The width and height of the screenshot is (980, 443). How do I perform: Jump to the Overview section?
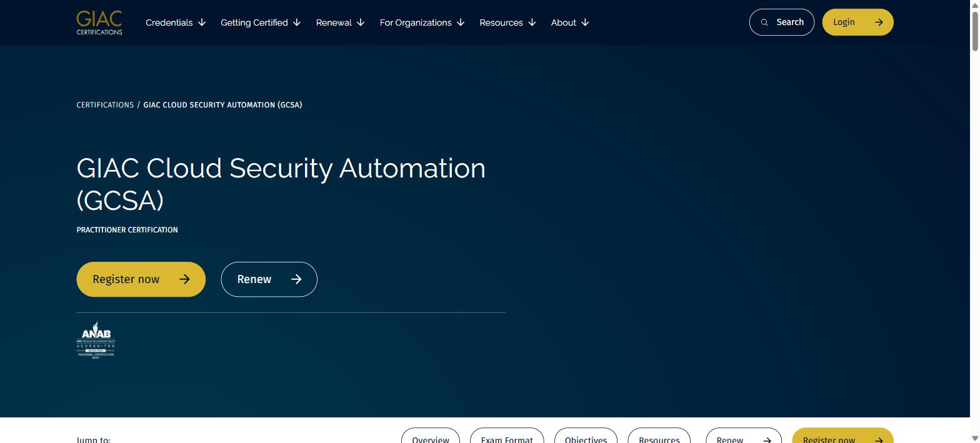[431, 436]
